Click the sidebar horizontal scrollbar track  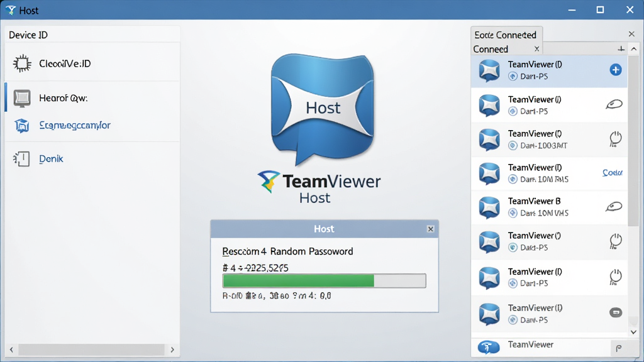[x=92, y=349]
